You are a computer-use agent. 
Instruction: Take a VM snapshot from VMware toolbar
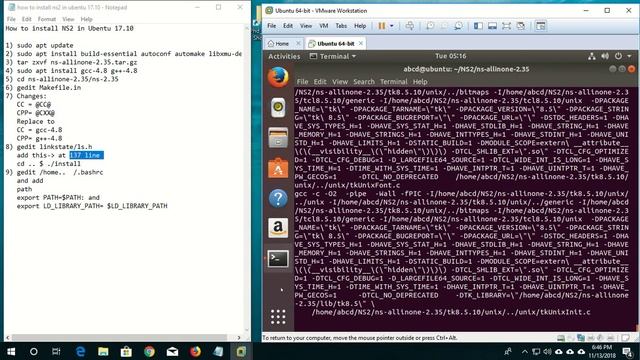point(430,26)
